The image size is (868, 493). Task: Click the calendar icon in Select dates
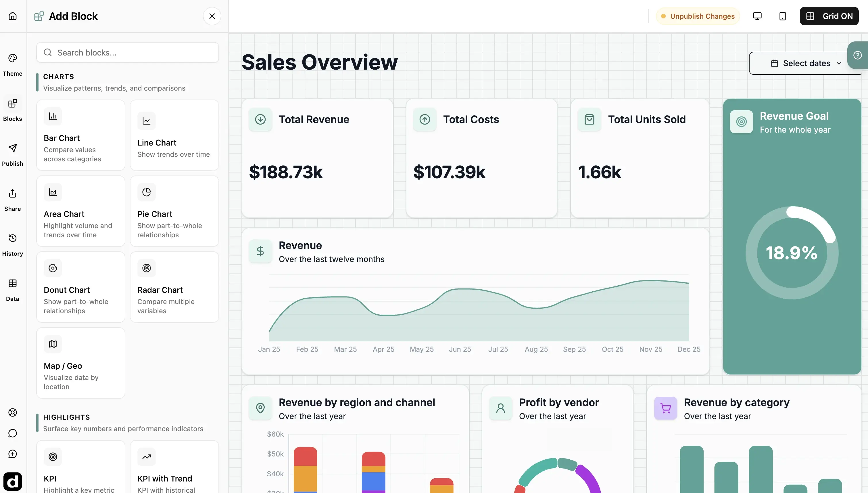pyautogui.click(x=774, y=63)
